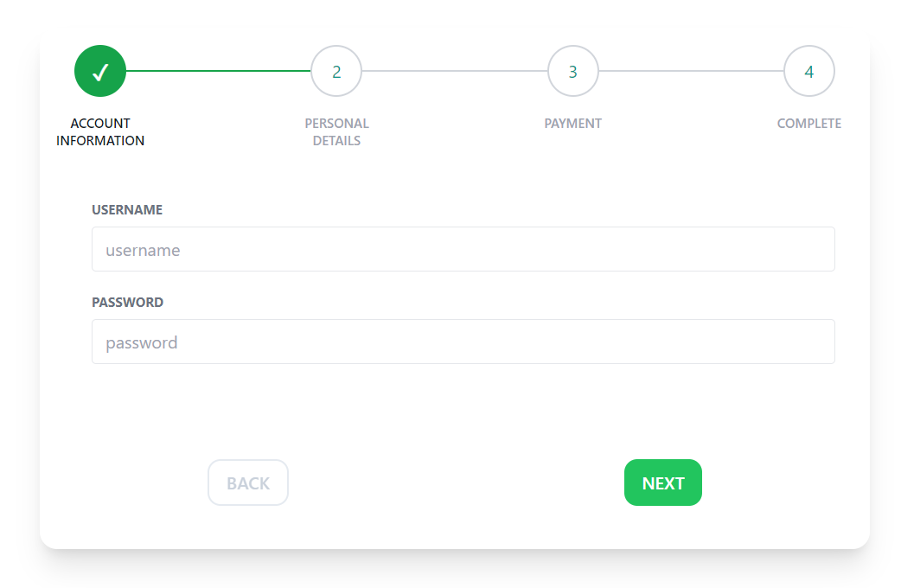Click the Username field label

[x=127, y=210]
